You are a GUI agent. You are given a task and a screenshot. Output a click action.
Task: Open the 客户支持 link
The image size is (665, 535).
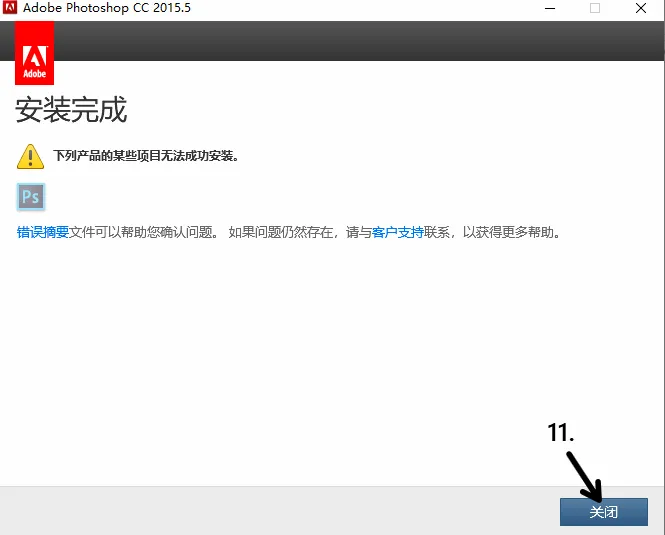pyautogui.click(x=397, y=232)
